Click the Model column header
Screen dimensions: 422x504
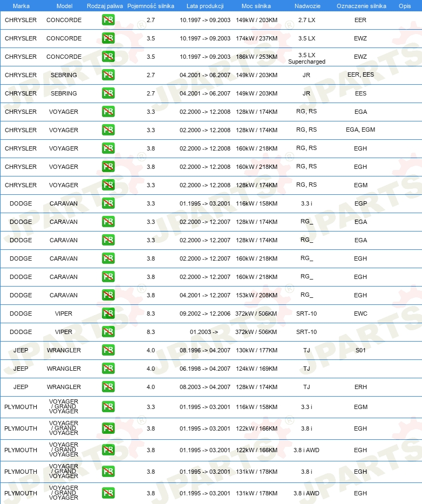[64, 6]
